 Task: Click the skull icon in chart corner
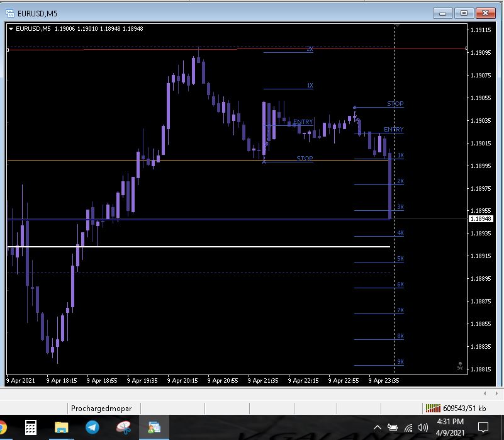(461, 366)
